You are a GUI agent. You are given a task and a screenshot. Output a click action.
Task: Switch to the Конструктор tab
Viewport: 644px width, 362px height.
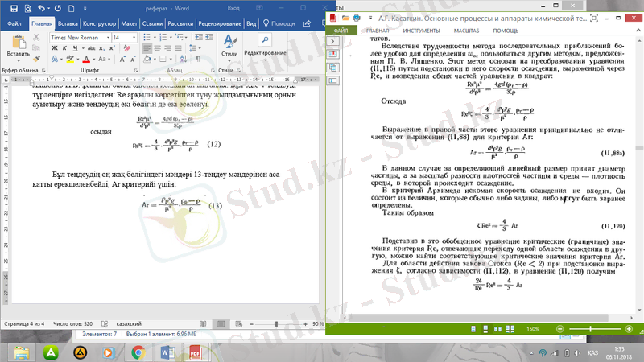pyautogui.click(x=99, y=24)
